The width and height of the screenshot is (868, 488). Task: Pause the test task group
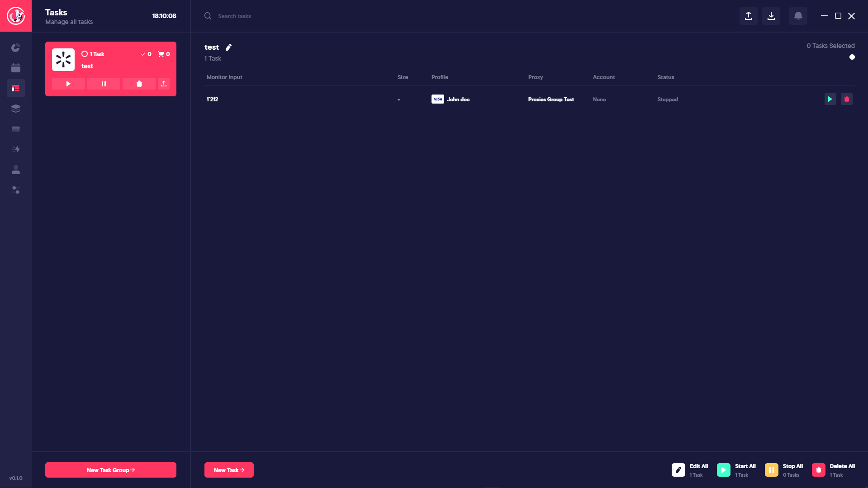(104, 84)
